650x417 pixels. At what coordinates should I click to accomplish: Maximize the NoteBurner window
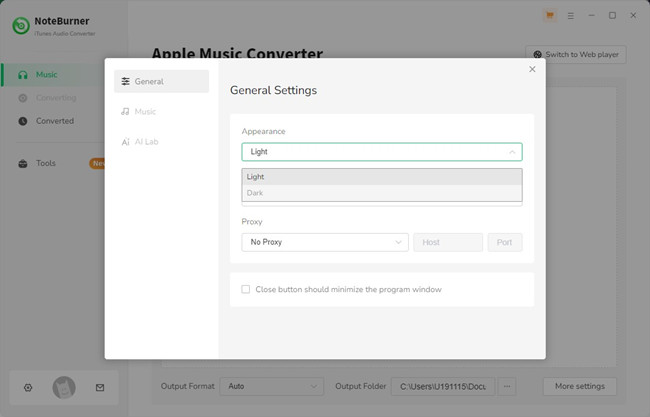pos(612,15)
